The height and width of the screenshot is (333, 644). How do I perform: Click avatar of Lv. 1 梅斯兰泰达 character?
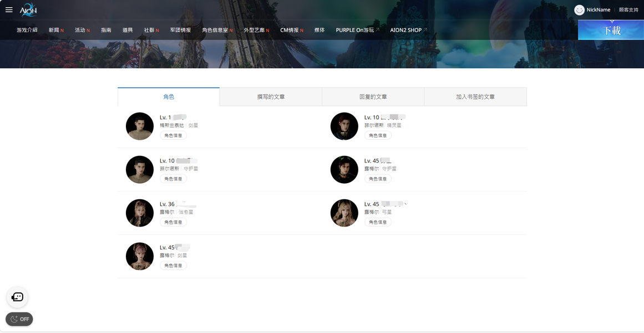point(140,126)
